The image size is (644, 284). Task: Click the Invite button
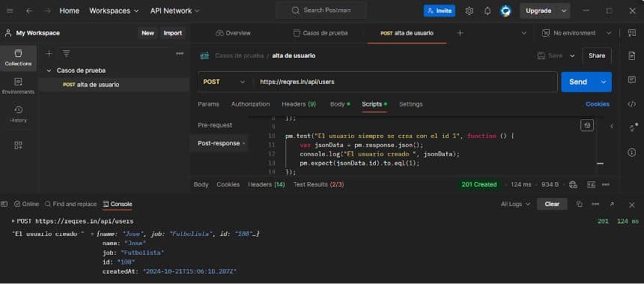coord(439,11)
